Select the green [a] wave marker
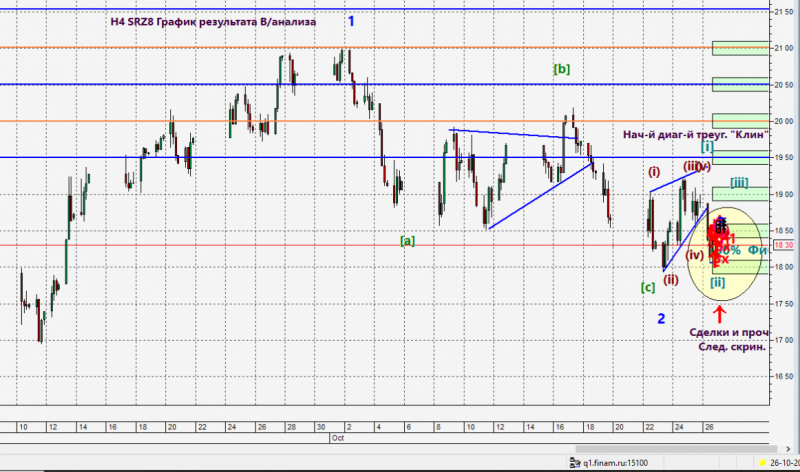800x472 pixels. coord(407,241)
